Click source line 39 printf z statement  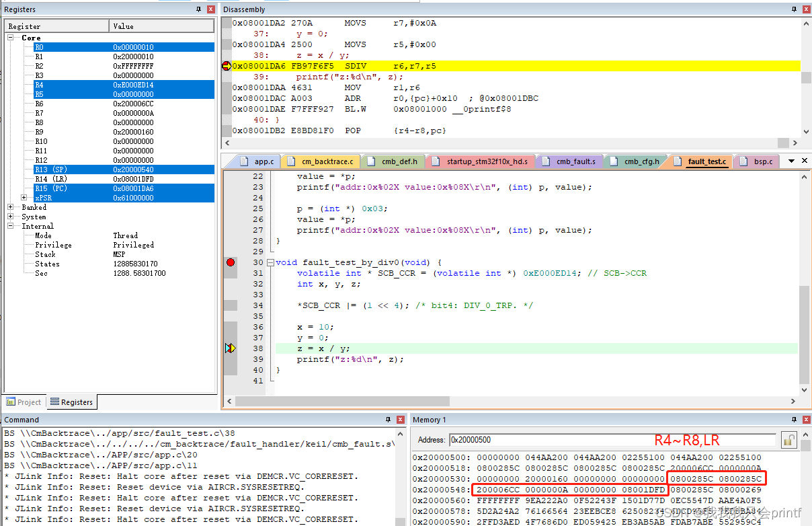coord(350,359)
